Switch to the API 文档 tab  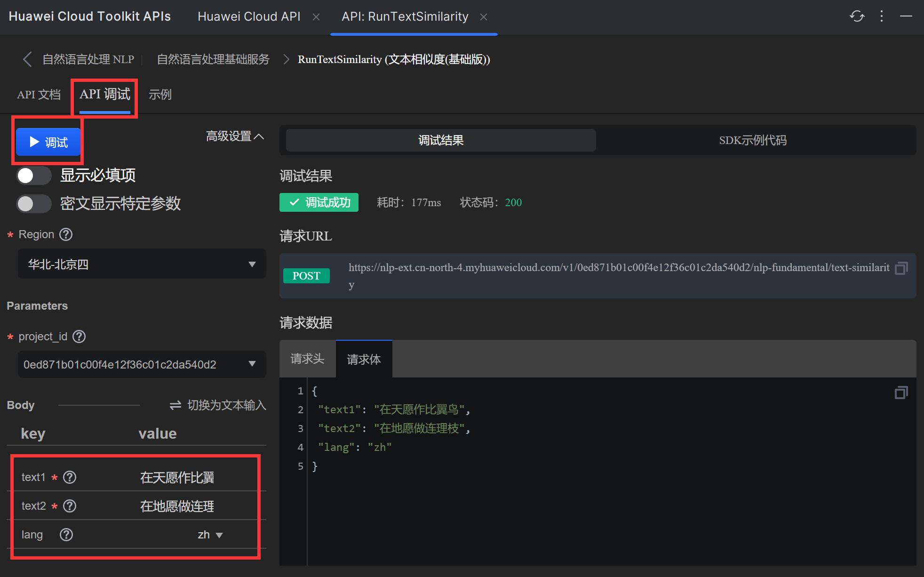tap(39, 95)
